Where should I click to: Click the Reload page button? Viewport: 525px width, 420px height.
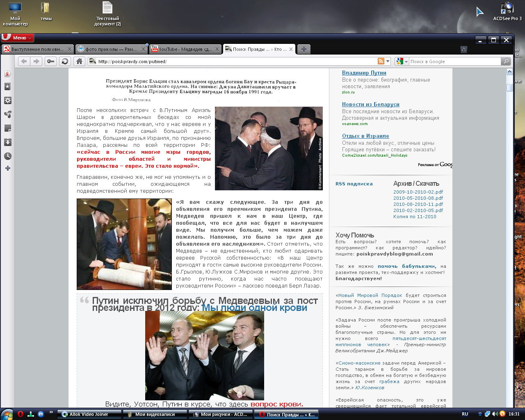point(64,62)
